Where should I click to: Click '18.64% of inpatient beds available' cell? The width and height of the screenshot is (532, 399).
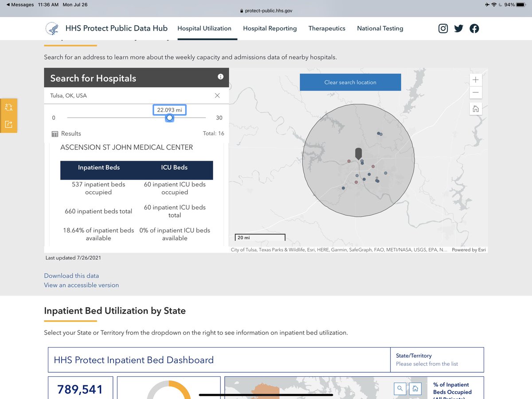pyautogui.click(x=98, y=234)
